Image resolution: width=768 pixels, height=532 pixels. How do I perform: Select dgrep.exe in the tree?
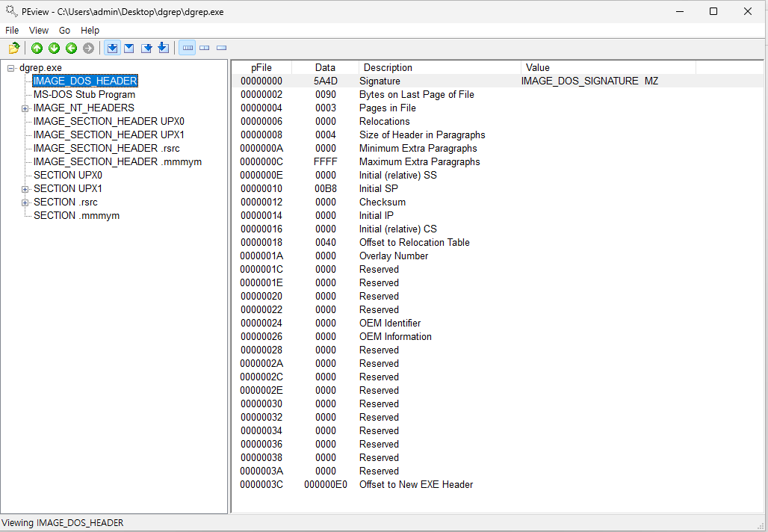pyautogui.click(x=40, y=67)
